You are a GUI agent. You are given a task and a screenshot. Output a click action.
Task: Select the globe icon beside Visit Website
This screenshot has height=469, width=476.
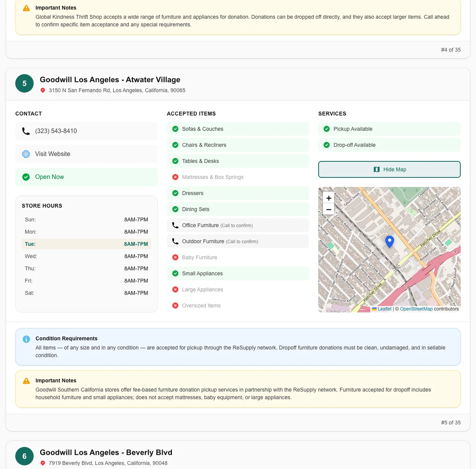pyautogui.click(x=25, y=154)
